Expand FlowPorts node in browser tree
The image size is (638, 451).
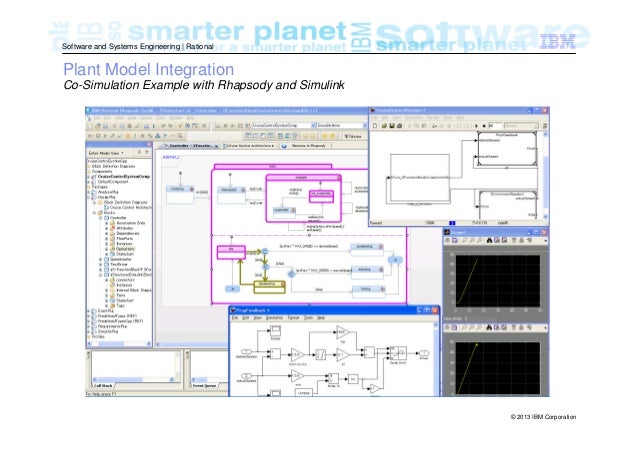pos(107,239)
